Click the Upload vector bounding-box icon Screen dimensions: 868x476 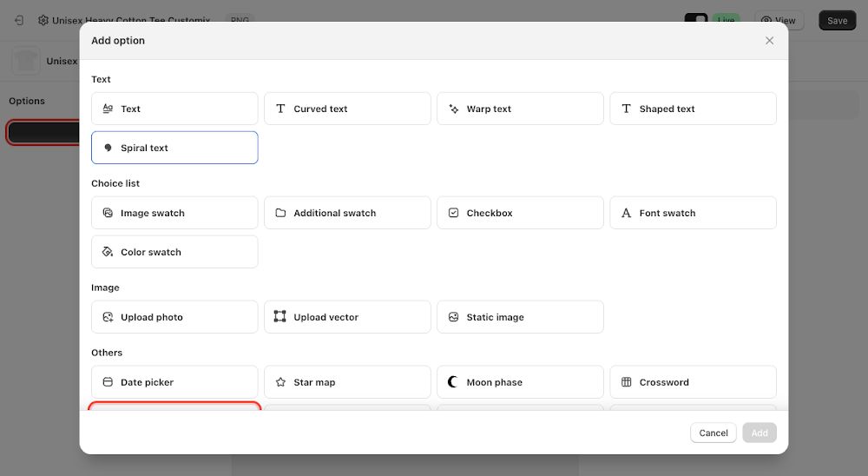click(280, 316)
